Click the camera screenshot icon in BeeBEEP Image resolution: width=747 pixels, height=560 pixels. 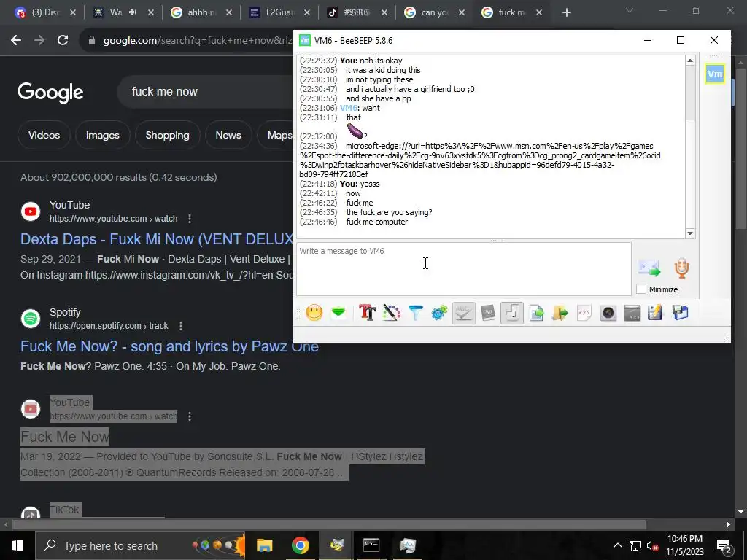click(x=608, y=313)
